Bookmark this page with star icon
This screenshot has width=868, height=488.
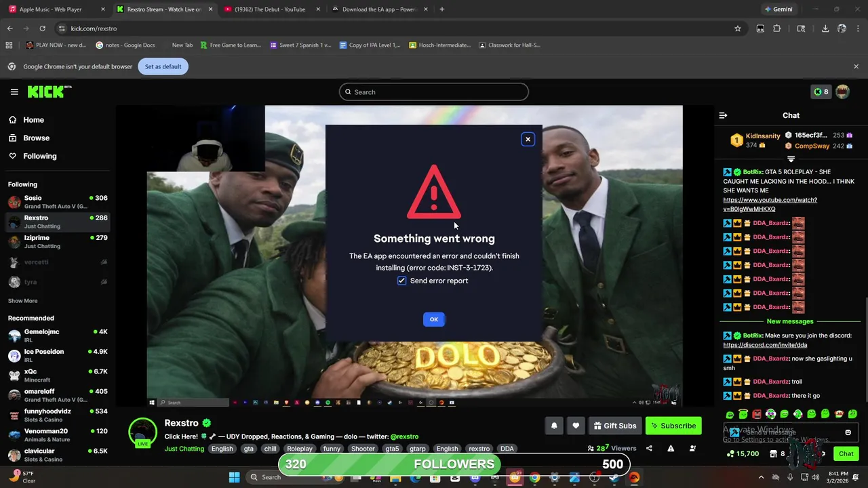coord(738,28)
